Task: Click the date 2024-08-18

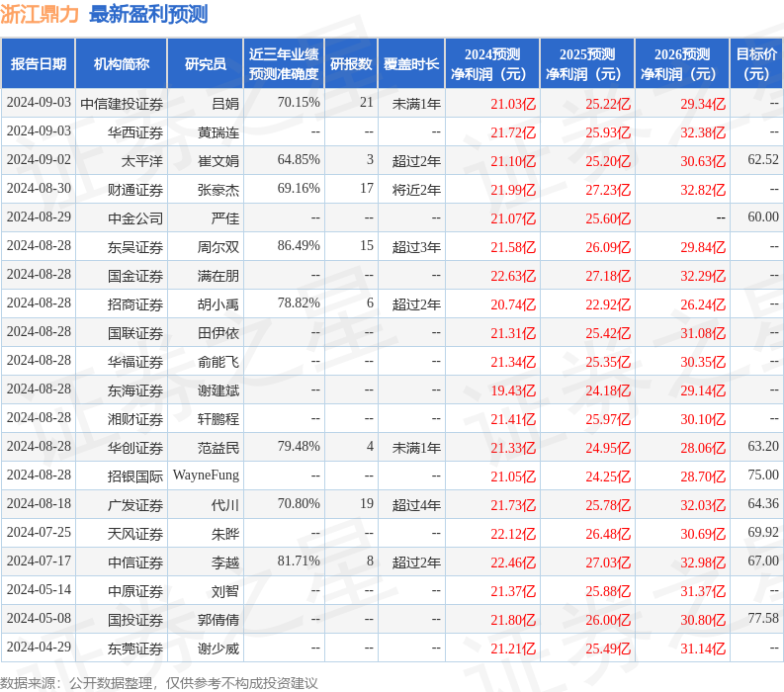Action: click(x=39, y=503)
